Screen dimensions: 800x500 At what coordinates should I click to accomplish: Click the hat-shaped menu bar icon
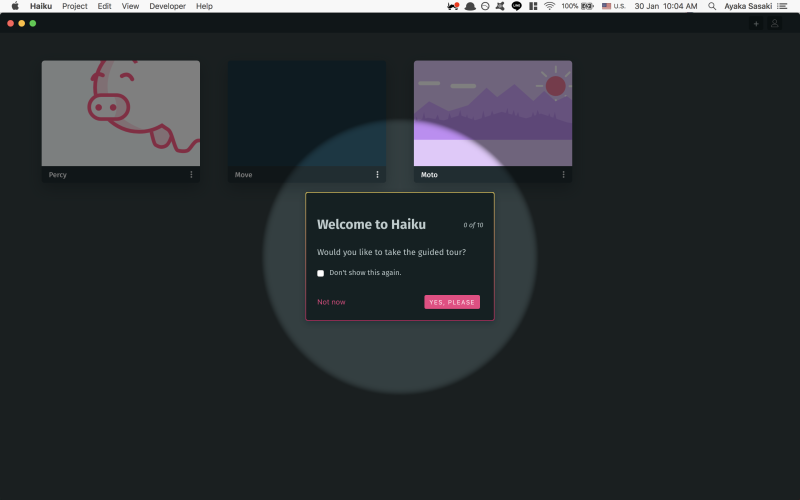coord(470,6)
